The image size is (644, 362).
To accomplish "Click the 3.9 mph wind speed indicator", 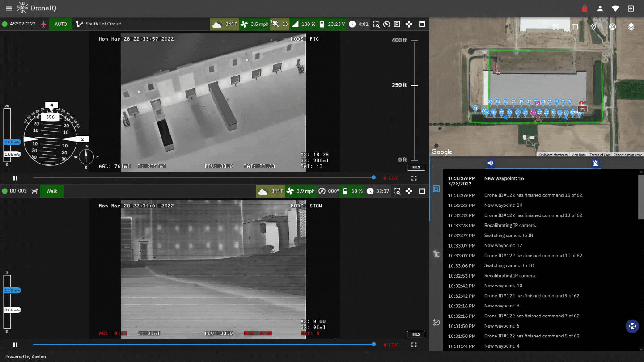I will (x=300, y=191).
